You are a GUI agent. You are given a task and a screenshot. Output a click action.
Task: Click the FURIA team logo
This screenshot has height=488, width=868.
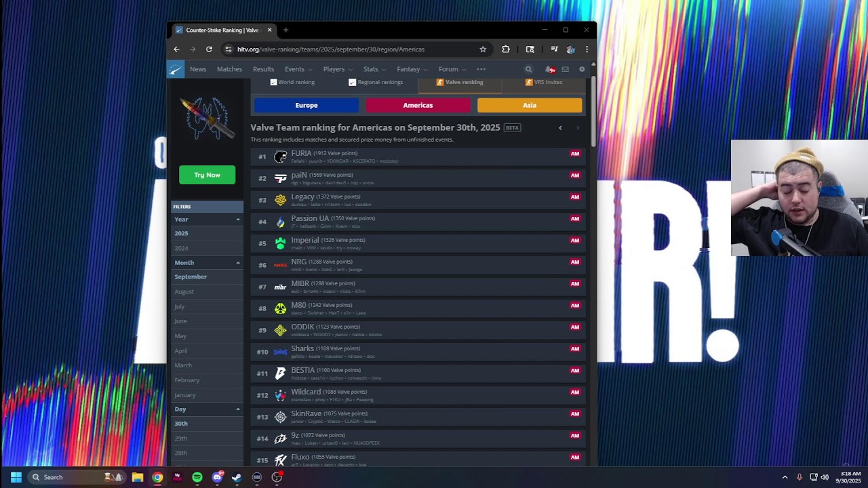pyautogui.click(x=281, y=157)
